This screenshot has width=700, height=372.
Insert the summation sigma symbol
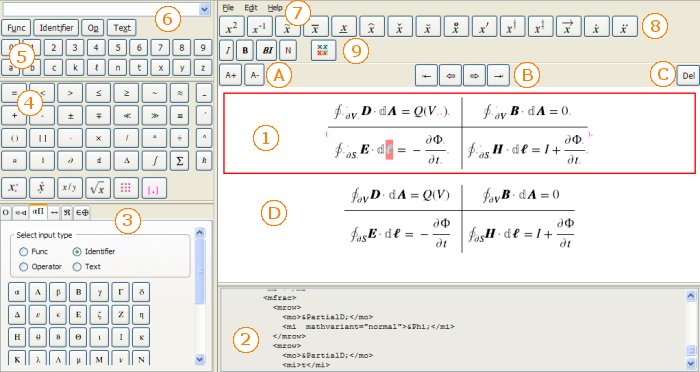[x=179, y=161]
